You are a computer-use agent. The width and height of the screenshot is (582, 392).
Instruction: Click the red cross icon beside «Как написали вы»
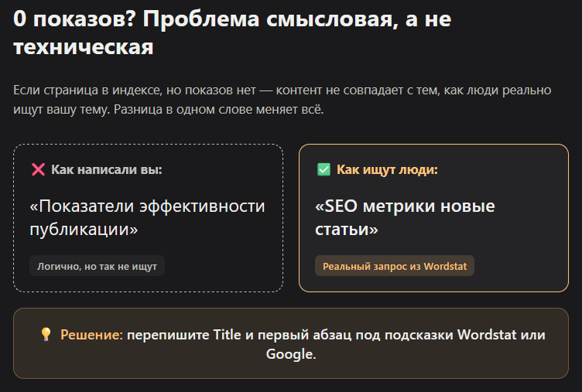38,169
